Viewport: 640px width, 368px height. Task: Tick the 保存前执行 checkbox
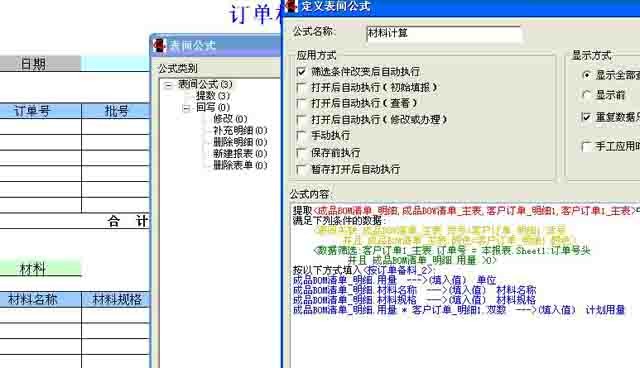(301, 153)
